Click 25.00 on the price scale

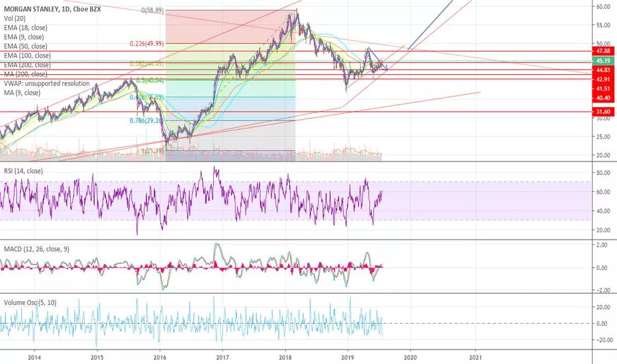point(603,136)
